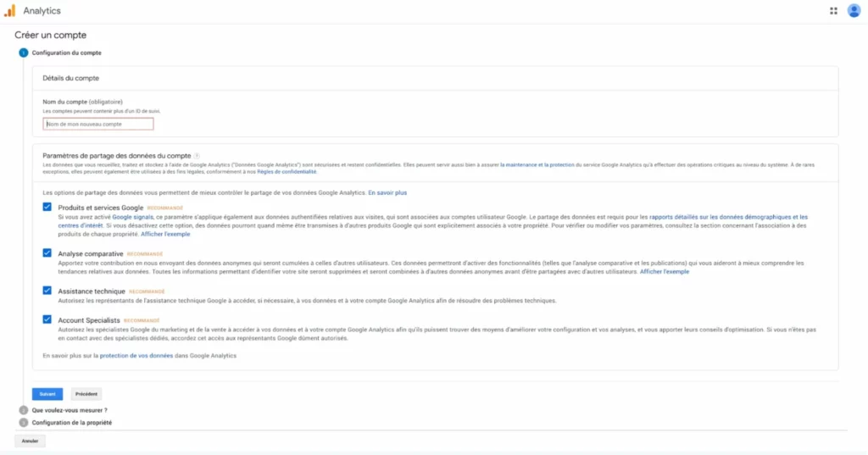The height and width of the screenshot is (455, 868).
Task: Click 'Paramètres de partage des données du compte' heading
Action: 117,156
